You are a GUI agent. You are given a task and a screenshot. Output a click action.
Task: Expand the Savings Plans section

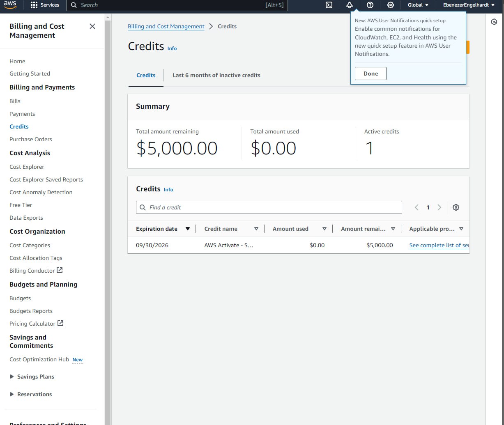(x=32, y=377)
